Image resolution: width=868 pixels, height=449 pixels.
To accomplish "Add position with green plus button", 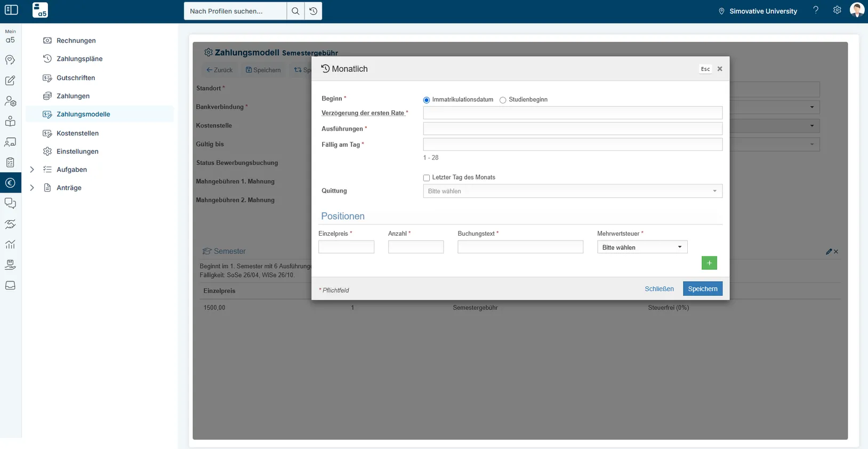I will coord(709,263).
